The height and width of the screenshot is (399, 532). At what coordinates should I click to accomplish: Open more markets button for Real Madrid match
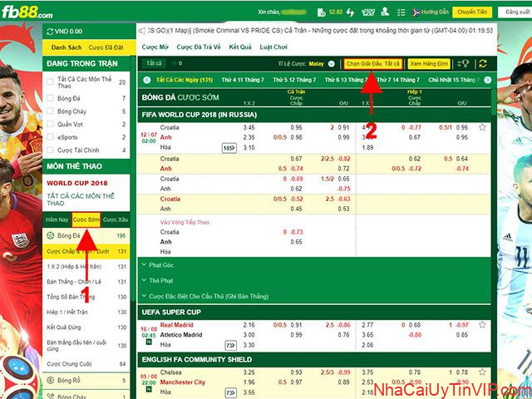point(231,346)
